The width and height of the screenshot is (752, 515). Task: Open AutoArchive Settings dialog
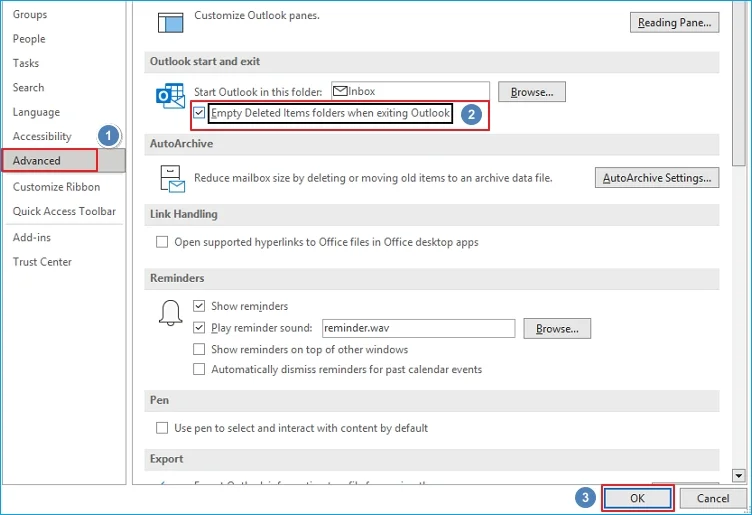657,178
